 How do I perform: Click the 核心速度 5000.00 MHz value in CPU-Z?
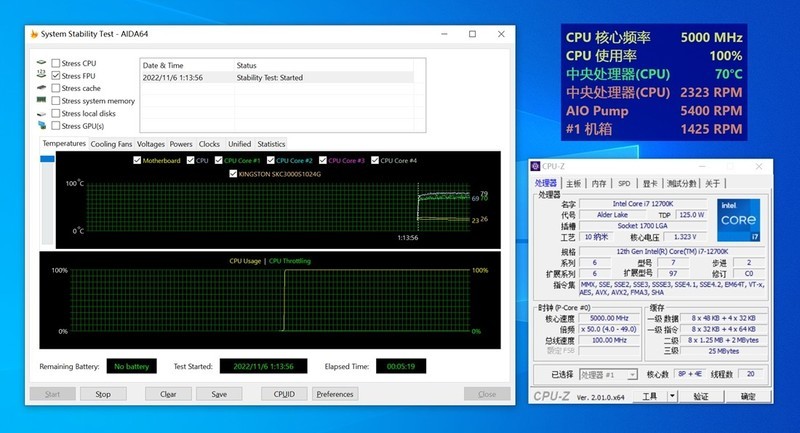[609, 318]
